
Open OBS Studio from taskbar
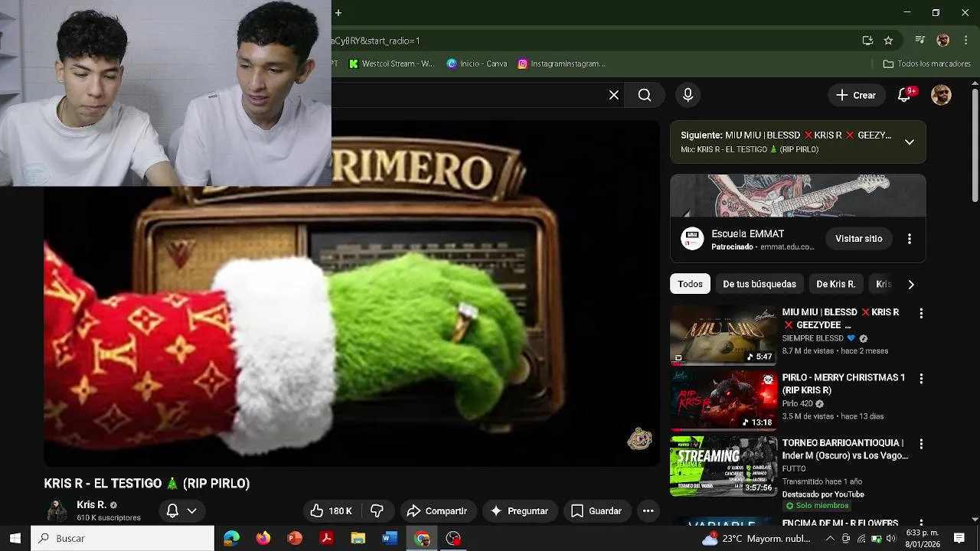point(453,538)
